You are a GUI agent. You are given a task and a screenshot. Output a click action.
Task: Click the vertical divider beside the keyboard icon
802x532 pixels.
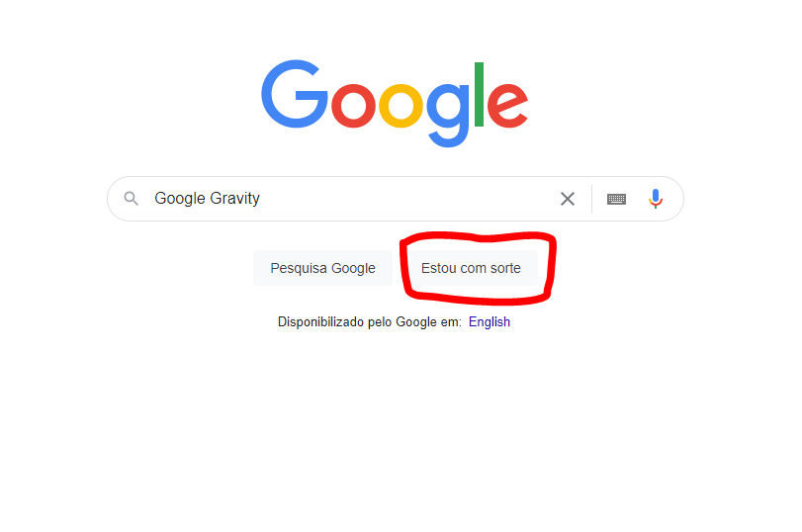point(591,199)
